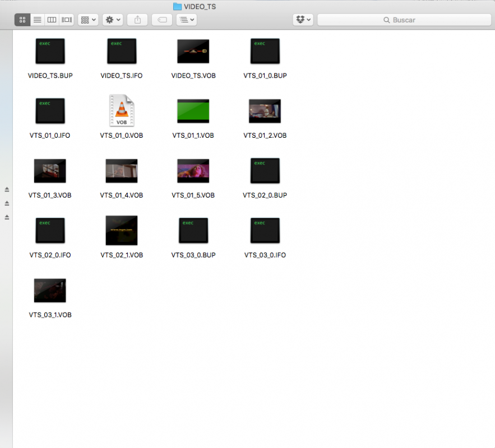The height and width of the screenshot is (448, 495).
Task: Click the VTS_03_0.BUP file name
Action: tap(193, 255)
